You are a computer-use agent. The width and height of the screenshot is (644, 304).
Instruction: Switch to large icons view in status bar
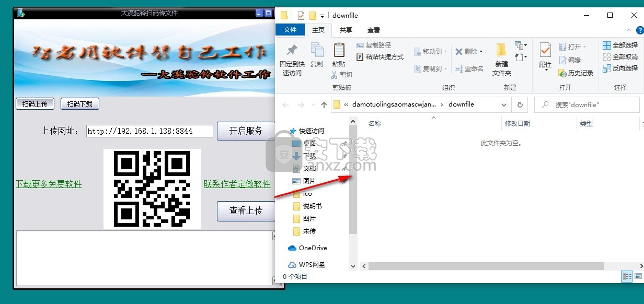click(638, 276)
